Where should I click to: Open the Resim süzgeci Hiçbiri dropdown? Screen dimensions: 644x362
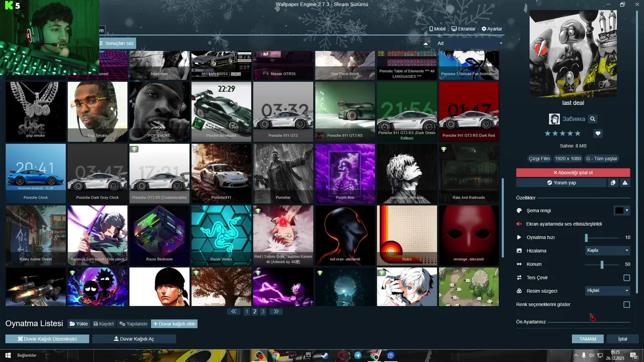pos(607,291)
